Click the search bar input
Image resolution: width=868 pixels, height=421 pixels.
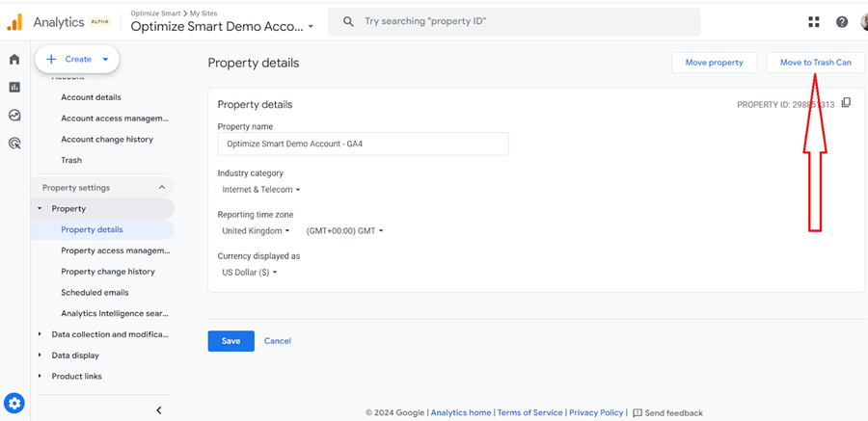514,21
